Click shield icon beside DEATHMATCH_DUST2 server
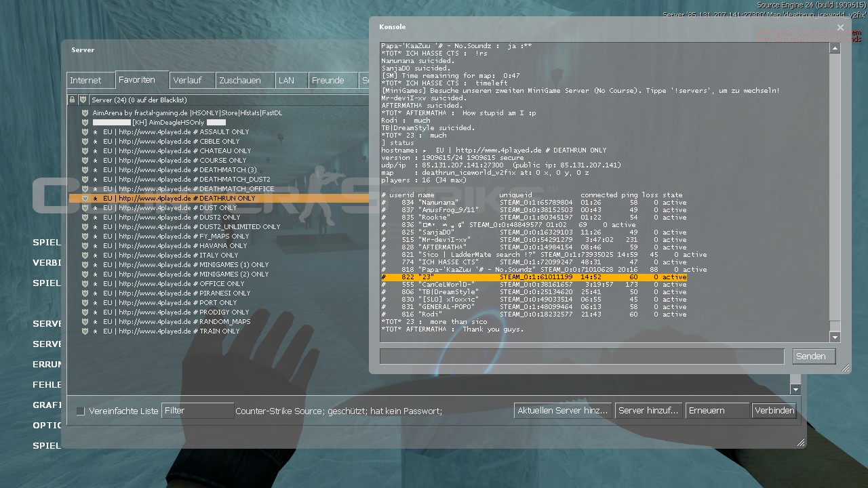 coord(85,179)
